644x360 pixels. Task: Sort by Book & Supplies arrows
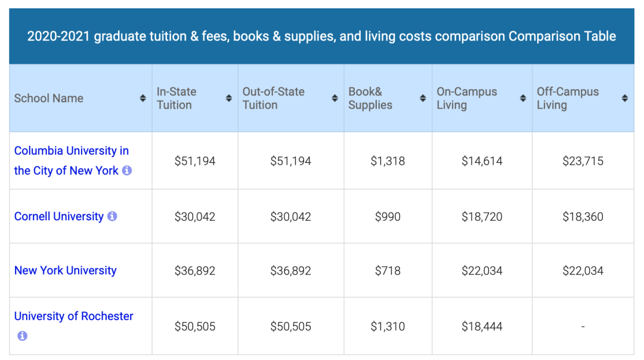pyautogui.click(x=423, y=98)
